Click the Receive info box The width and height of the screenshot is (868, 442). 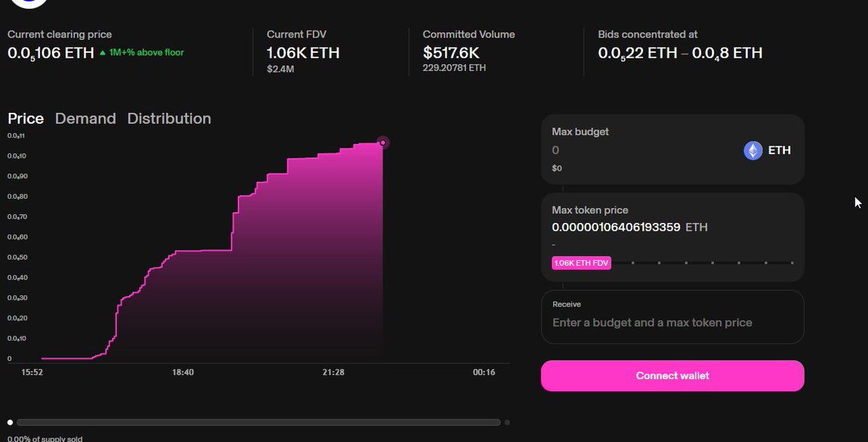point(672,317)
